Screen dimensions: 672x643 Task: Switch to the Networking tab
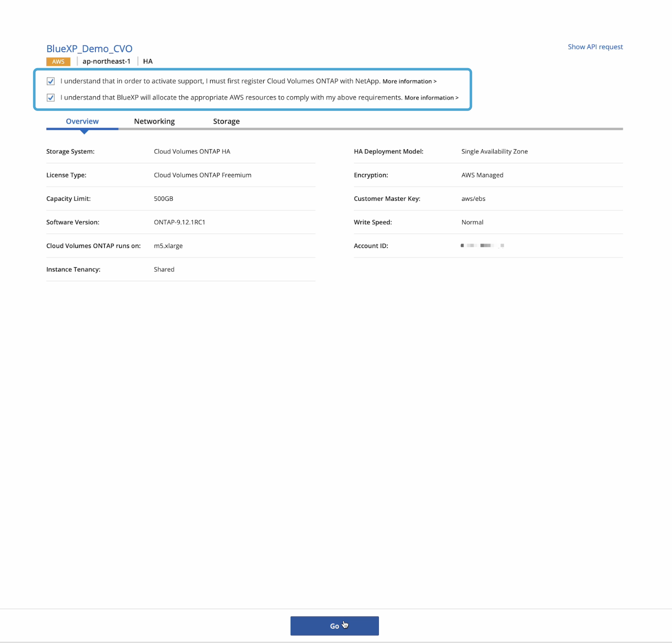point(155,121)
